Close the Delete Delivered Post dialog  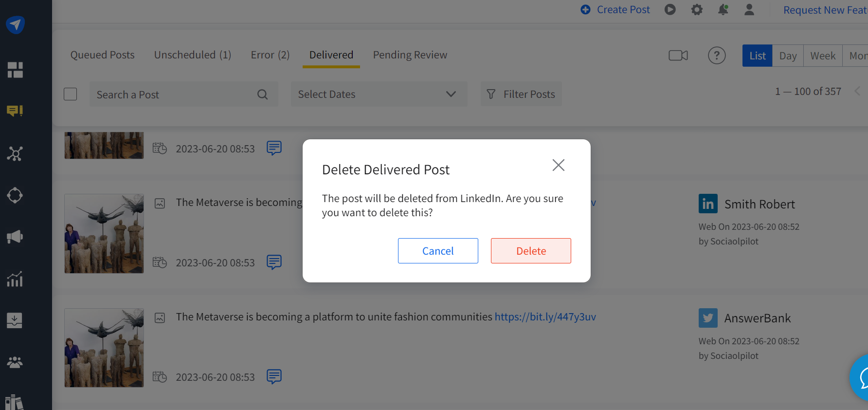pos(558,165)
